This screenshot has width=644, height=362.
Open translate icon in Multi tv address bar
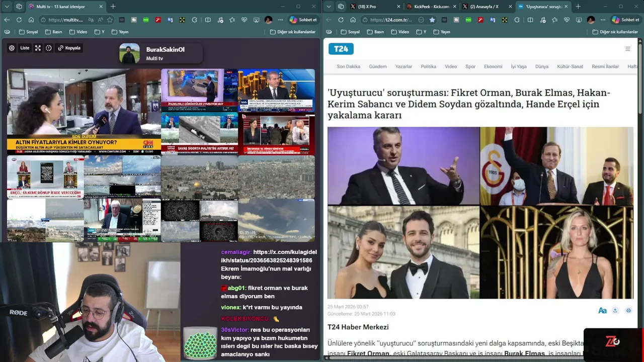[x=91, y=20]
